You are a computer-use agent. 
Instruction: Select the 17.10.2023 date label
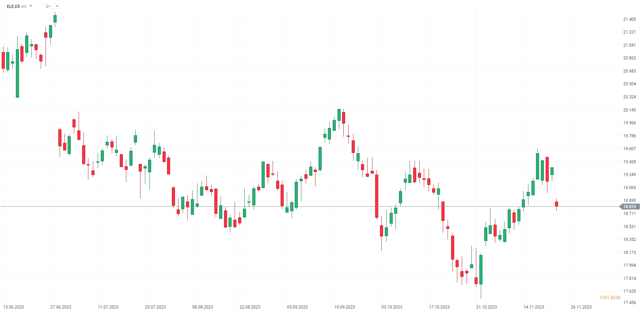tap(439, 307)
